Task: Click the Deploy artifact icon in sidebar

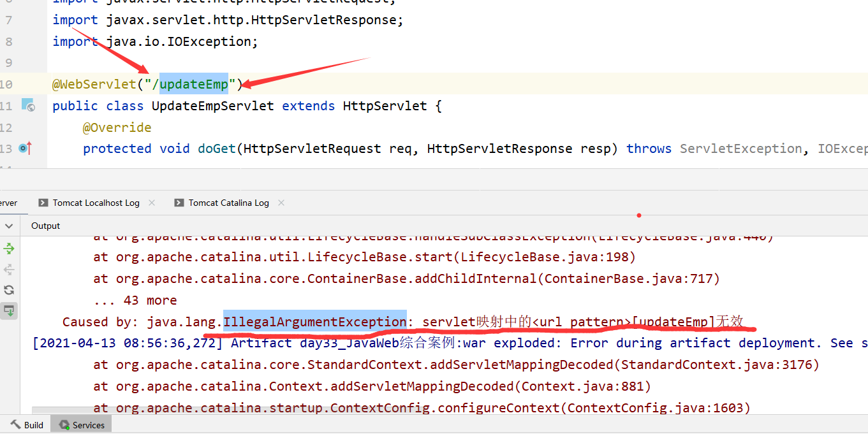Action: (x=8, y=310)
